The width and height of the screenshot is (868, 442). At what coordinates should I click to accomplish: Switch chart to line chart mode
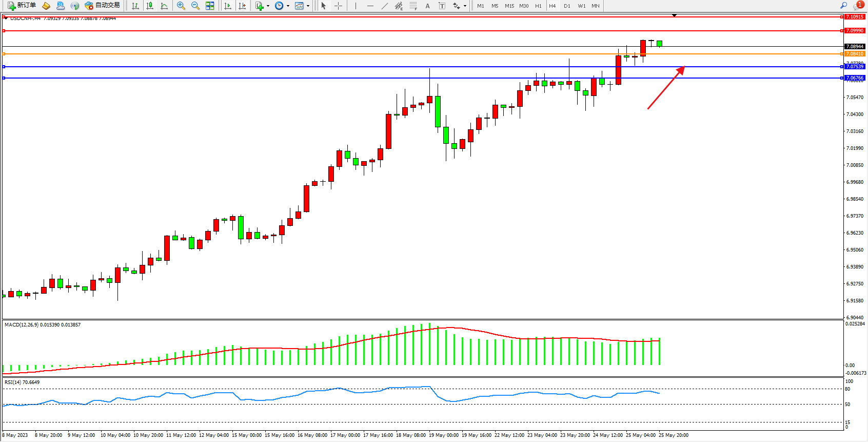coord(164,6)
